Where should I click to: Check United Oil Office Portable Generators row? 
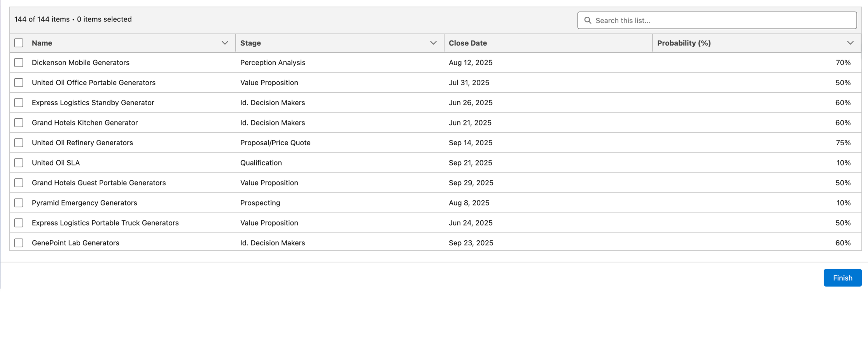(19, 83)
